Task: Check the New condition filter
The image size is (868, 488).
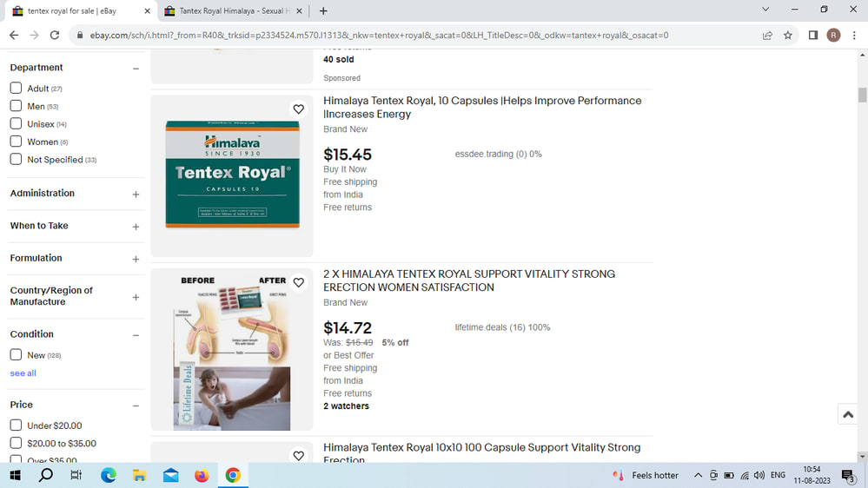Action: (16, 354)
